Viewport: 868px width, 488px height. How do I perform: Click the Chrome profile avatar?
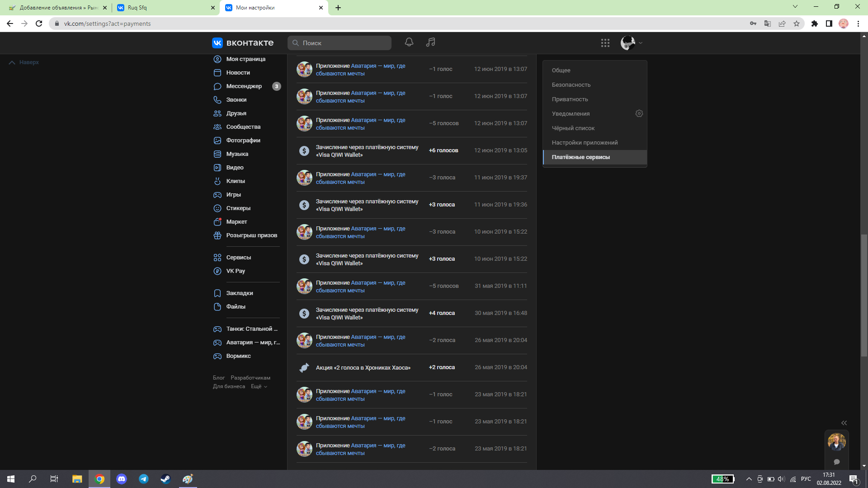[843, 23]
